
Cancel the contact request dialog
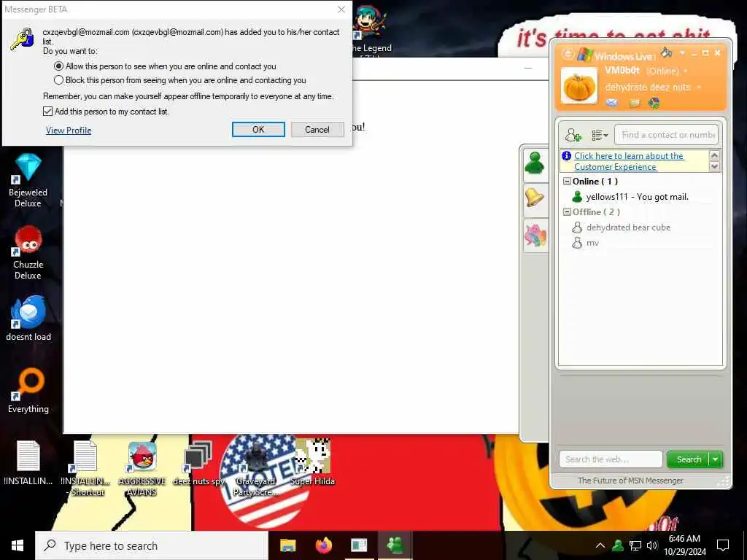[317, 130]
